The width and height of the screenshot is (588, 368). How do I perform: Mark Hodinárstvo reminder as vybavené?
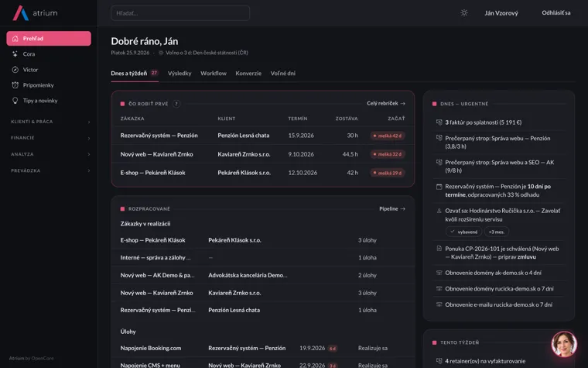coord(464,232)
